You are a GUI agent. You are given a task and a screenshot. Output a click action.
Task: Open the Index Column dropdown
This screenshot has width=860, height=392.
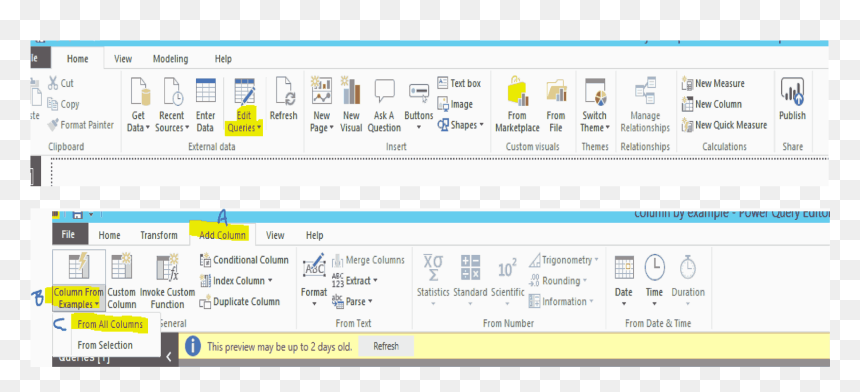click(236, 281)
